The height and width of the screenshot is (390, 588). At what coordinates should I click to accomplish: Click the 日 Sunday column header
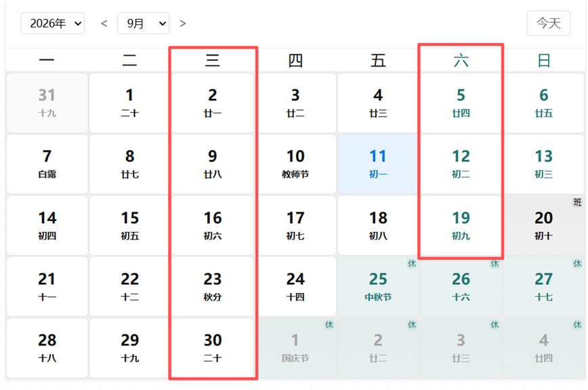544,60
